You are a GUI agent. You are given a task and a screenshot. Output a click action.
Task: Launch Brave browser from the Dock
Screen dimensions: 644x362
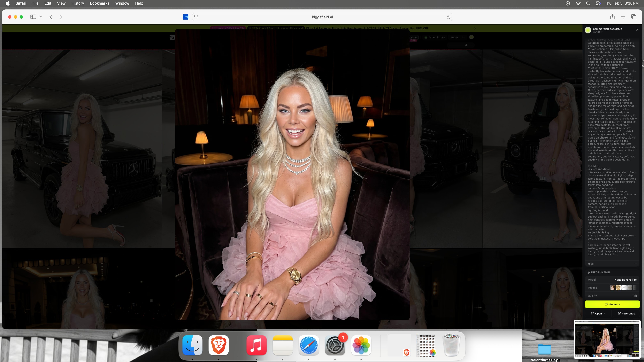tap(218, 345)
